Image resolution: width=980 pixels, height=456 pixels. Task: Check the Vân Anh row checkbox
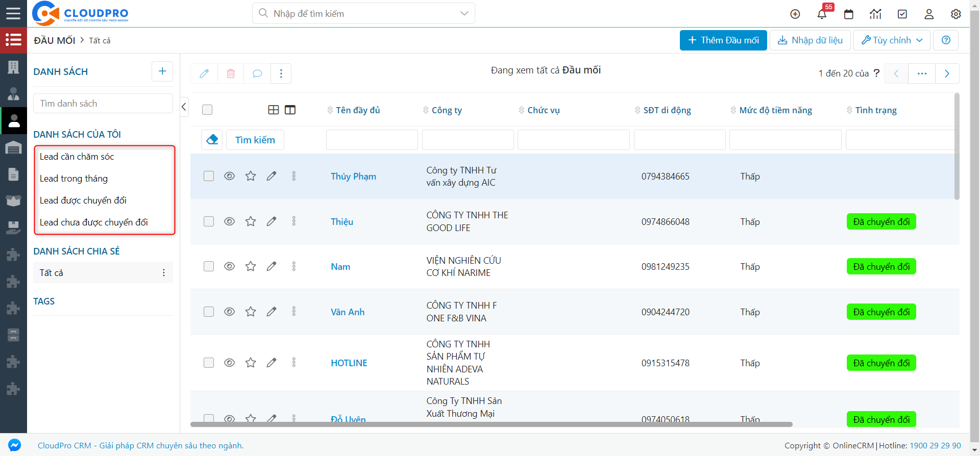pyautogui.click(x=209, y=312)
